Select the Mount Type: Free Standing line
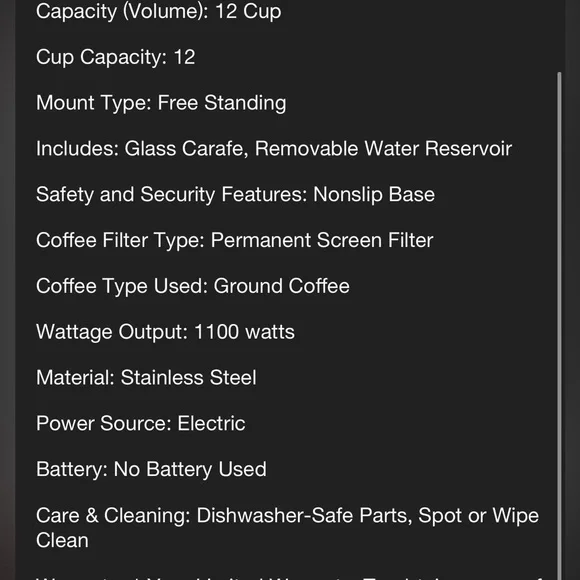 coord(161,102)
